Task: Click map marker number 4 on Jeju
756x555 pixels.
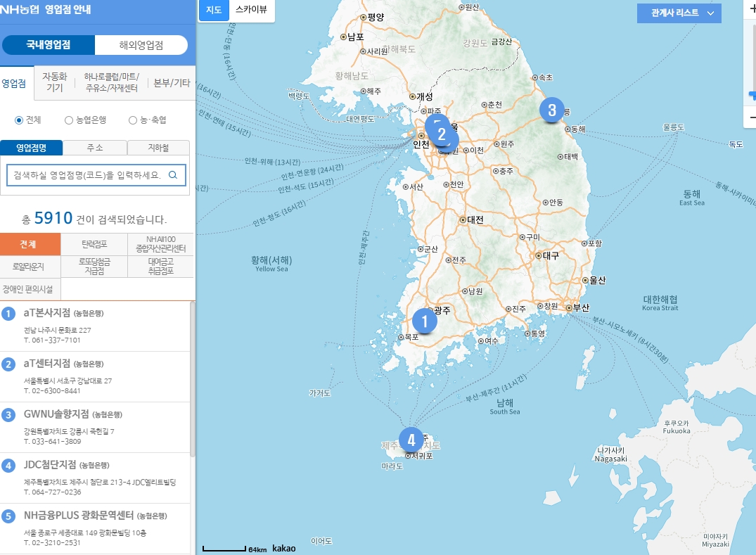Action: 411,440
